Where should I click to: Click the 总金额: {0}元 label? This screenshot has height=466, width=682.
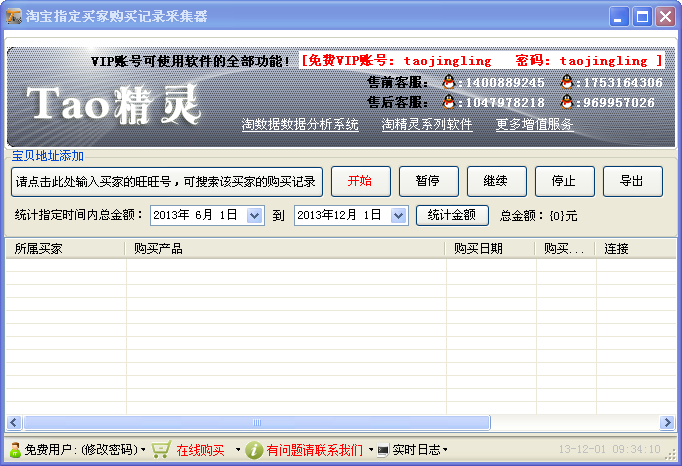click(x=538, y=216)
